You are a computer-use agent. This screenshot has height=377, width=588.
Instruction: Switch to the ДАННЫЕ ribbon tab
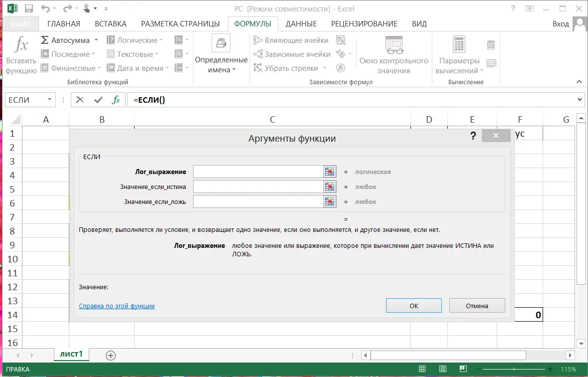coord(302,23)
